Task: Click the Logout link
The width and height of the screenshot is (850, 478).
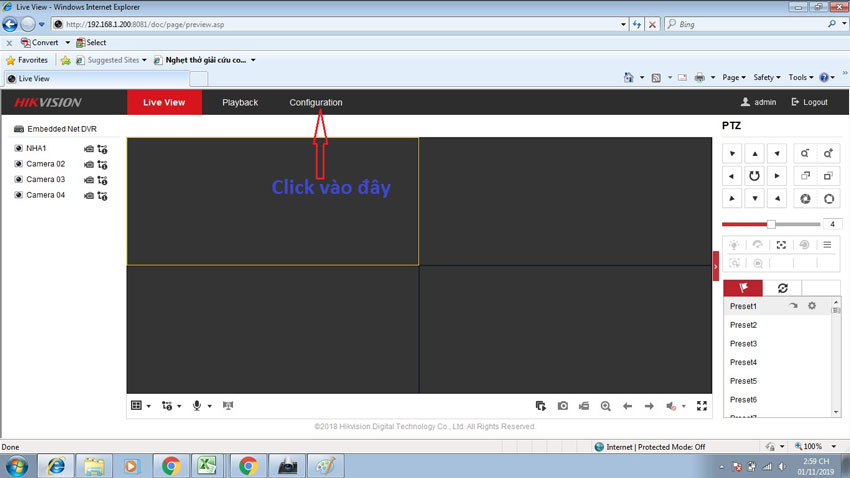Action: tap(809, 102)
